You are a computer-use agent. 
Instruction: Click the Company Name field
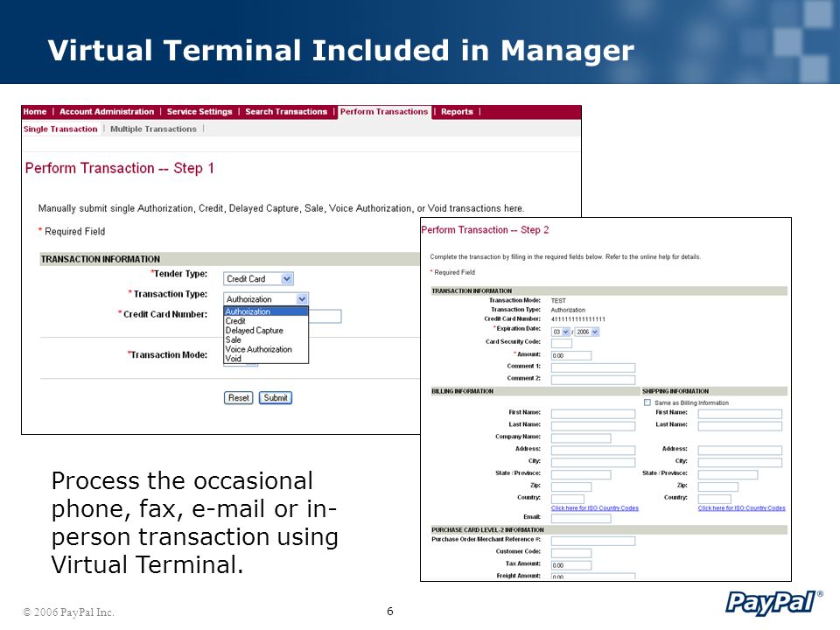tap(581, 437)
